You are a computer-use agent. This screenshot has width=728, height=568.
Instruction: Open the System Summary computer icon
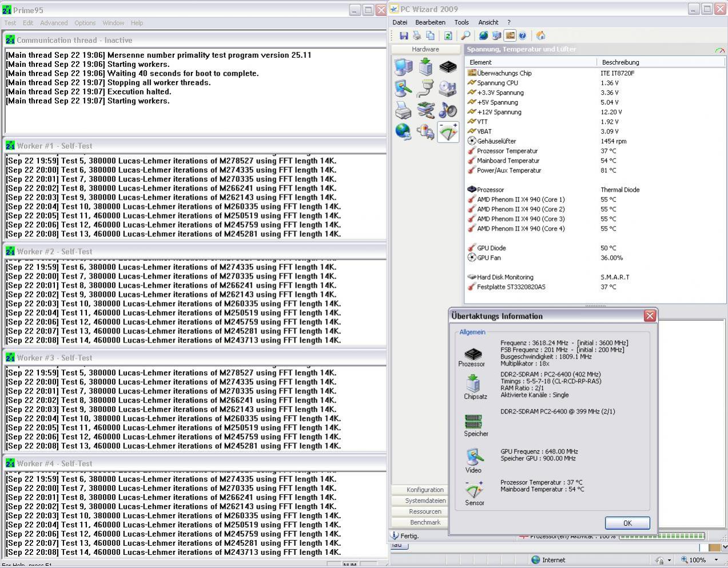[x=403, y=67]
